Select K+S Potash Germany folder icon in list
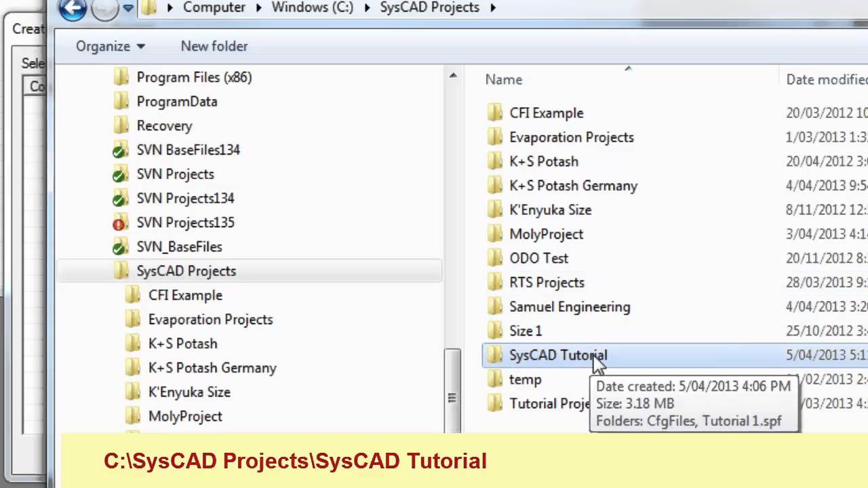 tap(495, 186)
